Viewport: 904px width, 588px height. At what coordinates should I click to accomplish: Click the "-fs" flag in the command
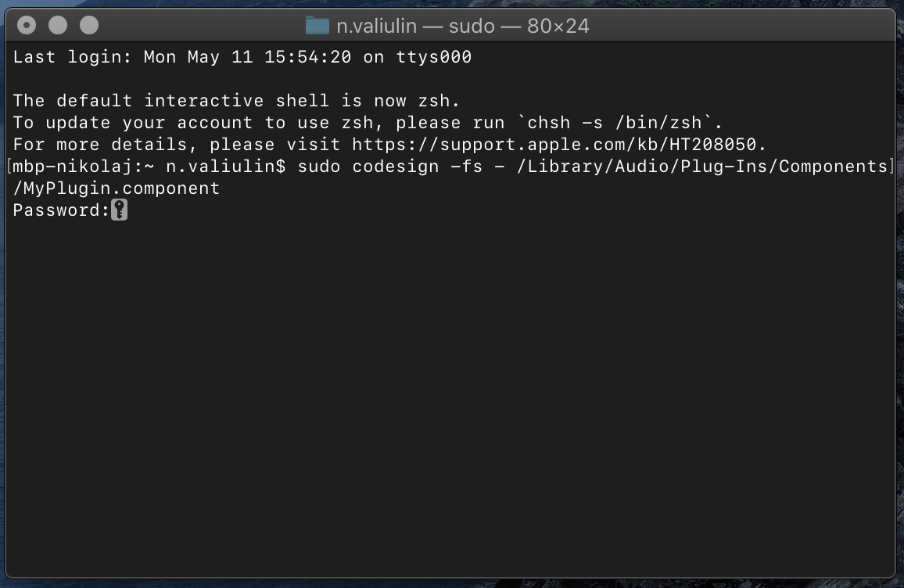[466, 167]
